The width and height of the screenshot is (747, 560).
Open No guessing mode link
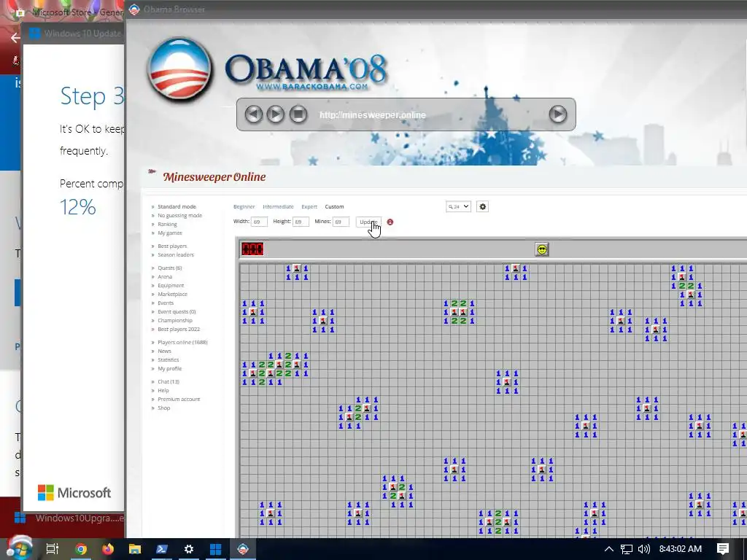pyautogui.click(x=179, y=215)
